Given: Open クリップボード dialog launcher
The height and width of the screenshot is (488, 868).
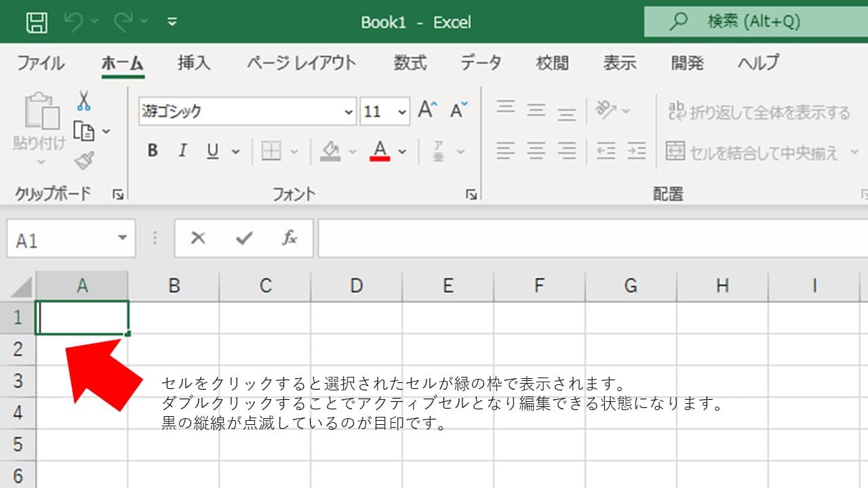Looking at the screenshot, I should (x=118, y=195).
